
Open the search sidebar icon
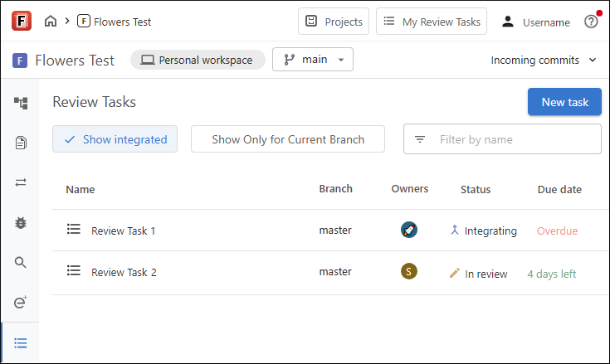21,262
